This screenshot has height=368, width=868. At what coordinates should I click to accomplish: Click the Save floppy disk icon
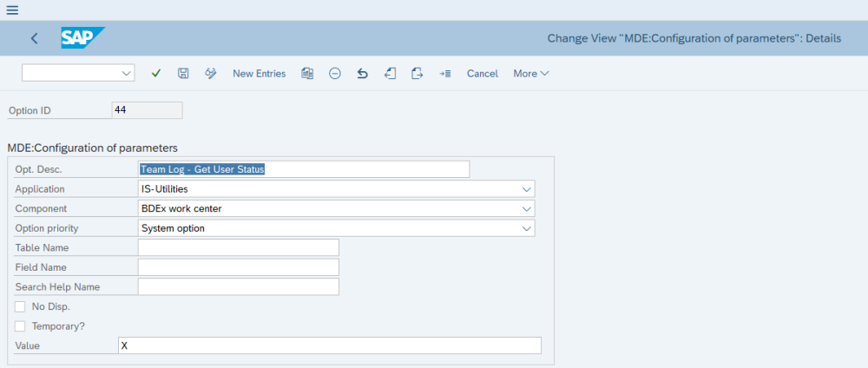183,74
